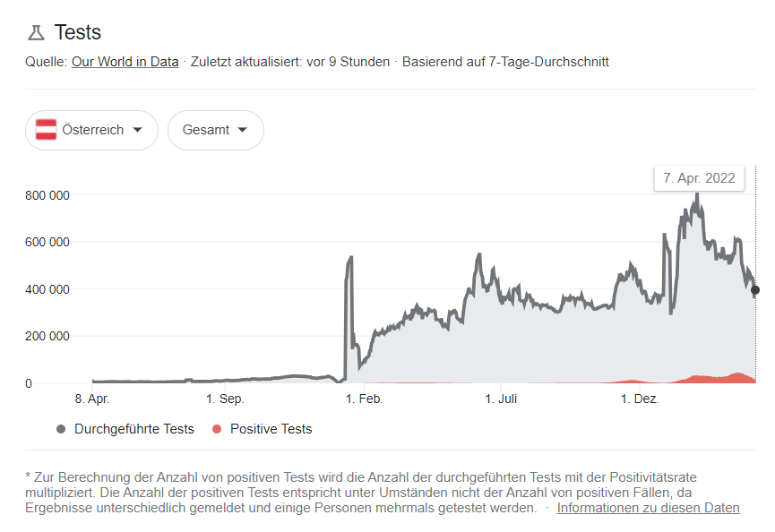Select the 1. Feb. x-axis label
The width and height of the screenshot is (775, 532).
pos(365,399)
